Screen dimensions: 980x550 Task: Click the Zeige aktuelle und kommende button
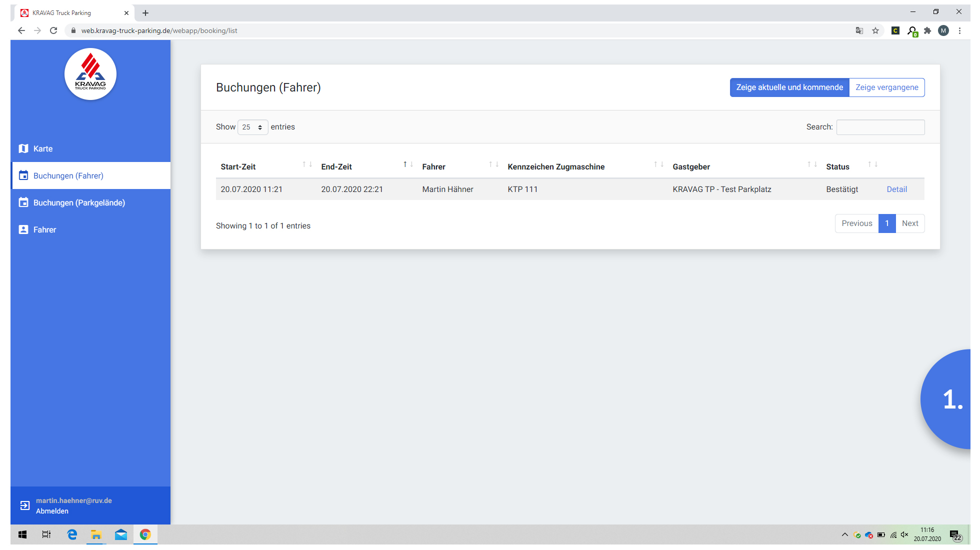click(790, 87)
